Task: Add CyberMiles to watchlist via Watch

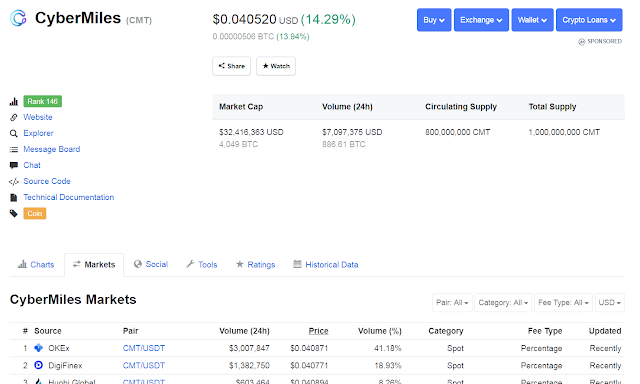Action: (276, 66)
